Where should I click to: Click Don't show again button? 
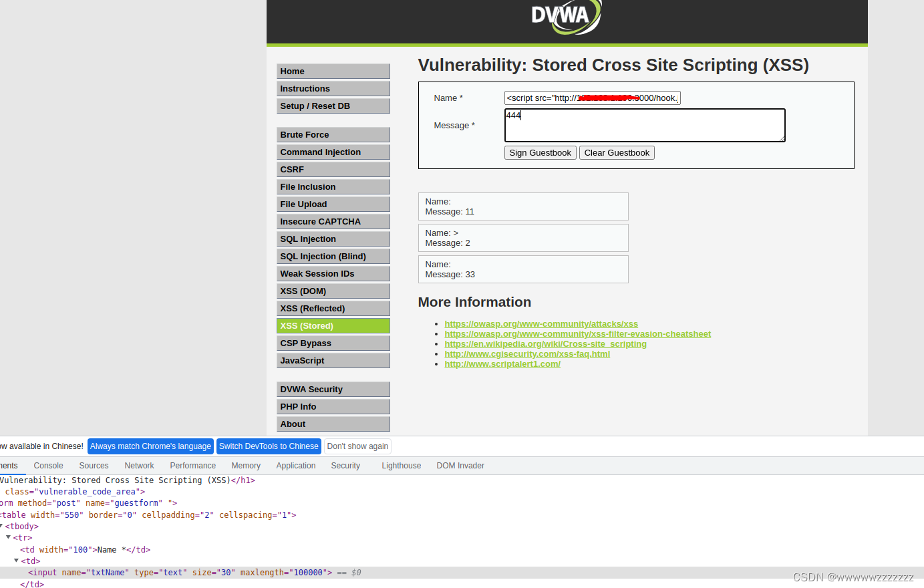pos(357,446)
